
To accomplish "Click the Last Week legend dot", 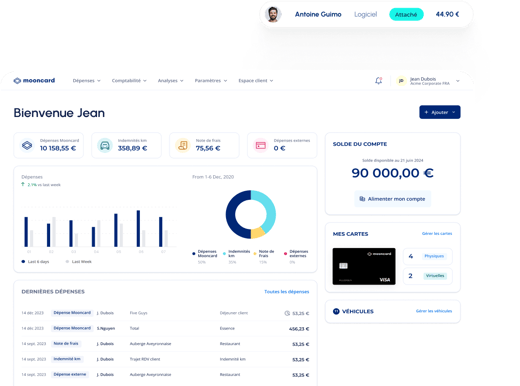I will (67, 262).
